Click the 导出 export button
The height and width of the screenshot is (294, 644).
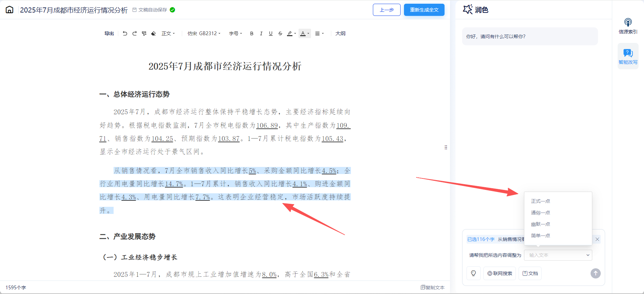pyautogui.click(x=109, y=33)
